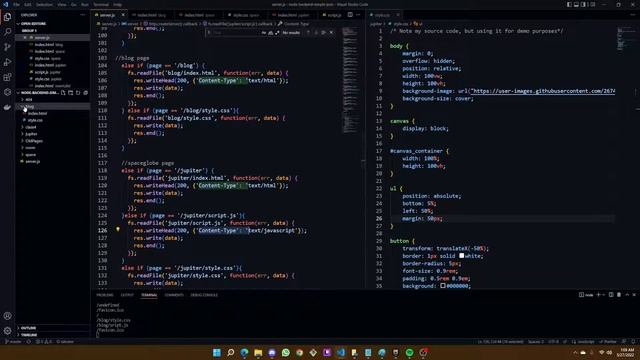Expand the Timeline section

coord(53,335)
